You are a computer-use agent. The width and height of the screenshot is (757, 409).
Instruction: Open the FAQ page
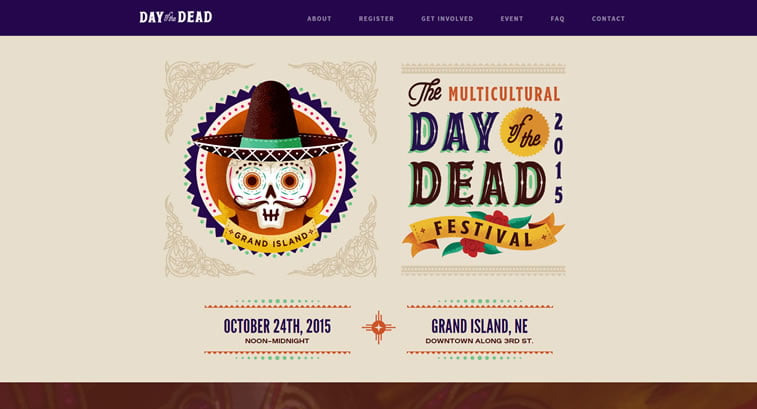(x=557, y=19)
